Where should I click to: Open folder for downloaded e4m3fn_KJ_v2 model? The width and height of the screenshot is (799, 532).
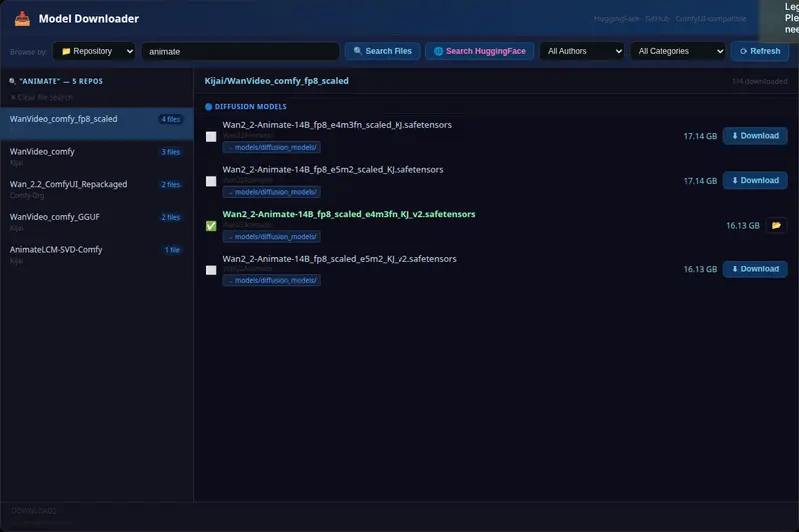777,225
